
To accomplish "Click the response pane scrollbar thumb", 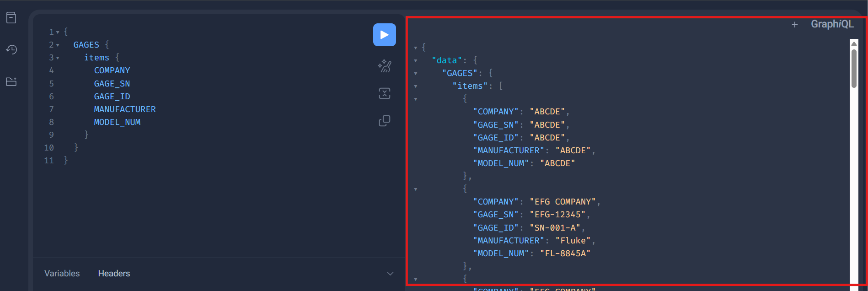I will 854,68.
